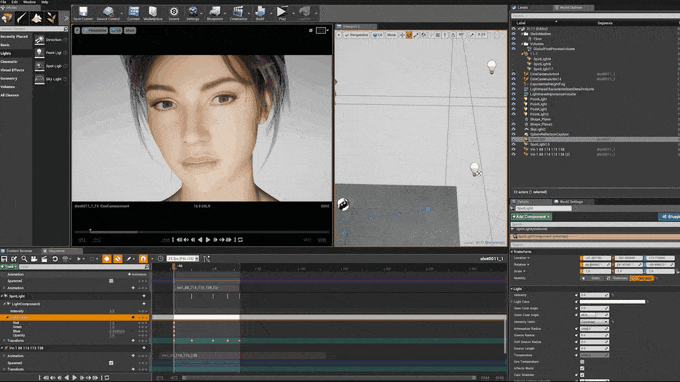The image size is (680, 382).
Task: Toggle the Sequencer snapping magnet icon
Action: [x=144, y=259]
